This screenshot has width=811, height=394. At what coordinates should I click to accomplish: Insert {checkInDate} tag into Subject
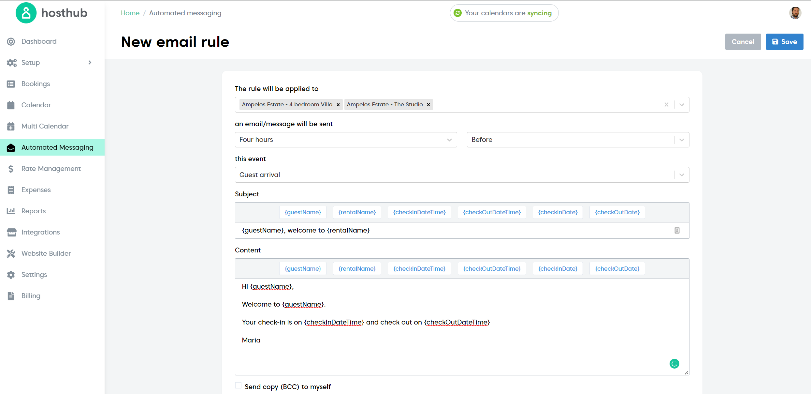coord(558,212)
